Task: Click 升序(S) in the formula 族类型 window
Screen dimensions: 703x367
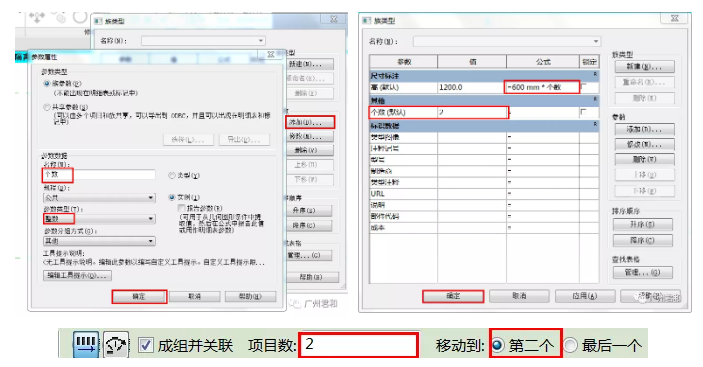Action: (642, 224)
